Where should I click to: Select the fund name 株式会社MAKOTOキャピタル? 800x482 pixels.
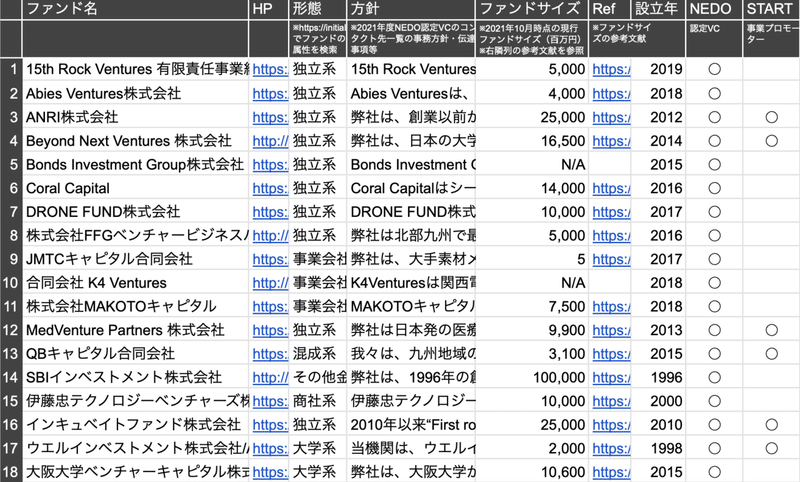(121, 307)
